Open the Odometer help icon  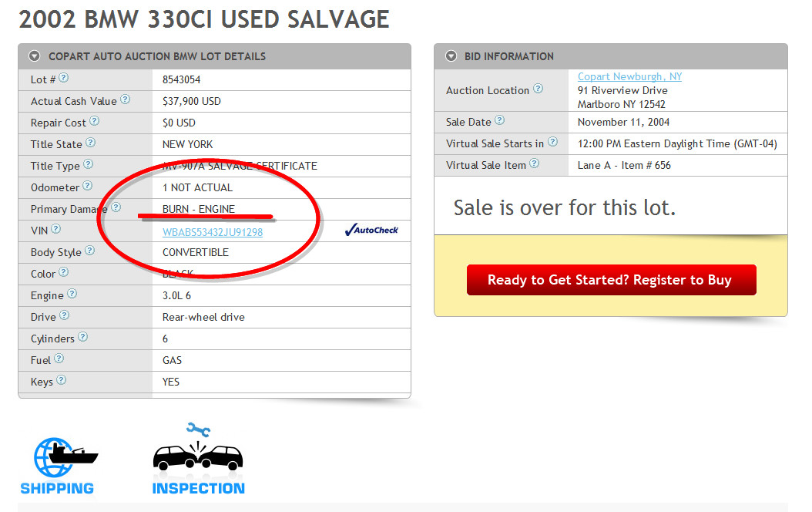click(x=88, y=186)
